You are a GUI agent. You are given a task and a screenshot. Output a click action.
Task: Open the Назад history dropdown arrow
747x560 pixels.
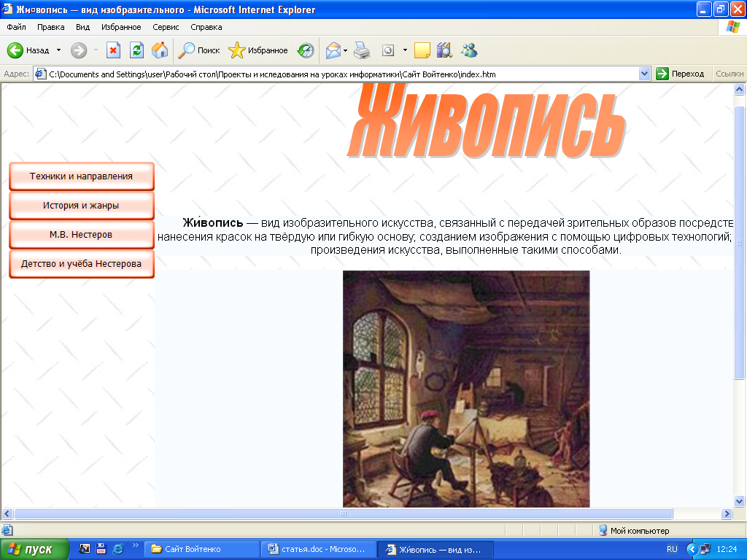(x=58, y=50)
